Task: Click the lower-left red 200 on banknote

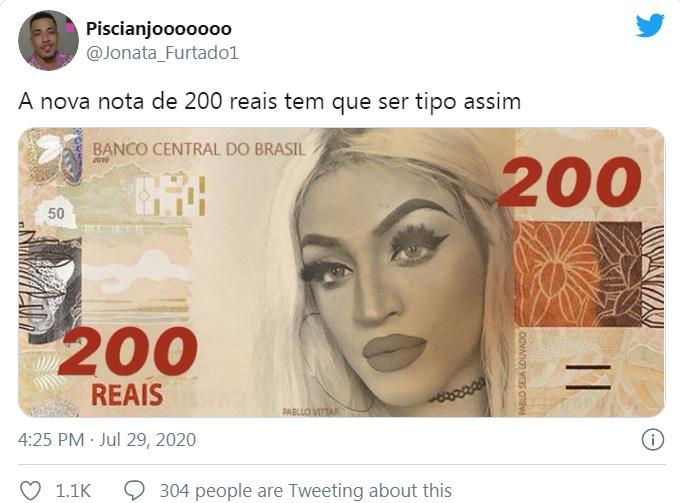Action: [x=128, y=352]
